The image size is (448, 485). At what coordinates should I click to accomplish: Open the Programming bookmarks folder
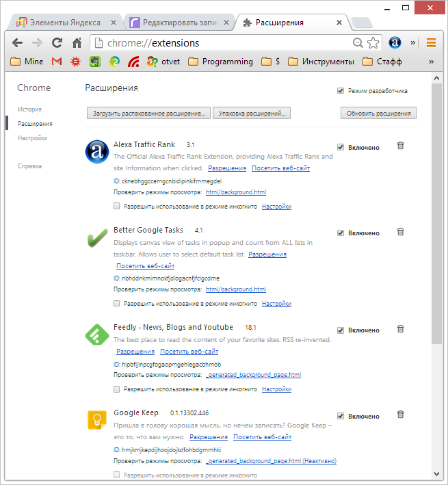click(220, 62)
